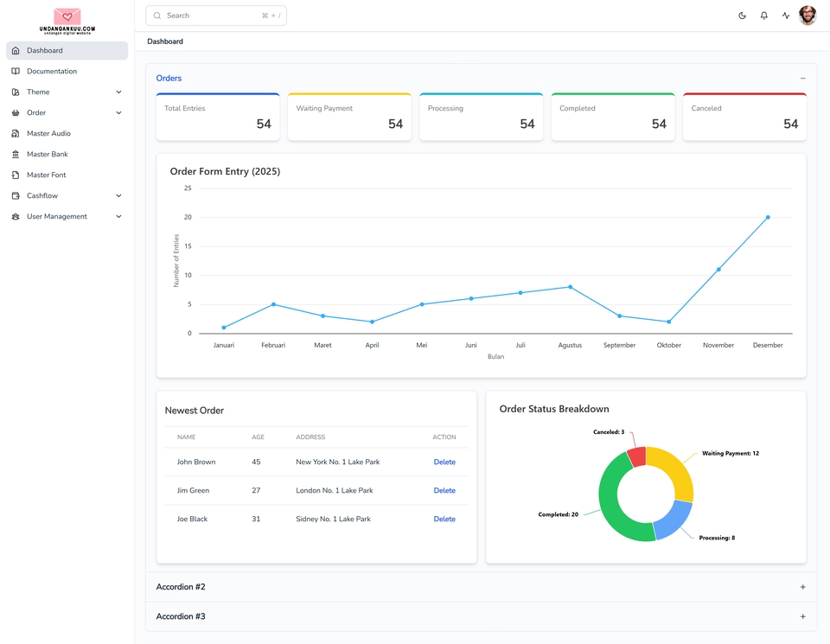The width and height of the screenshot is (830, 644).
Task: Click the Completed orders summary card
Action: point(613,116)
